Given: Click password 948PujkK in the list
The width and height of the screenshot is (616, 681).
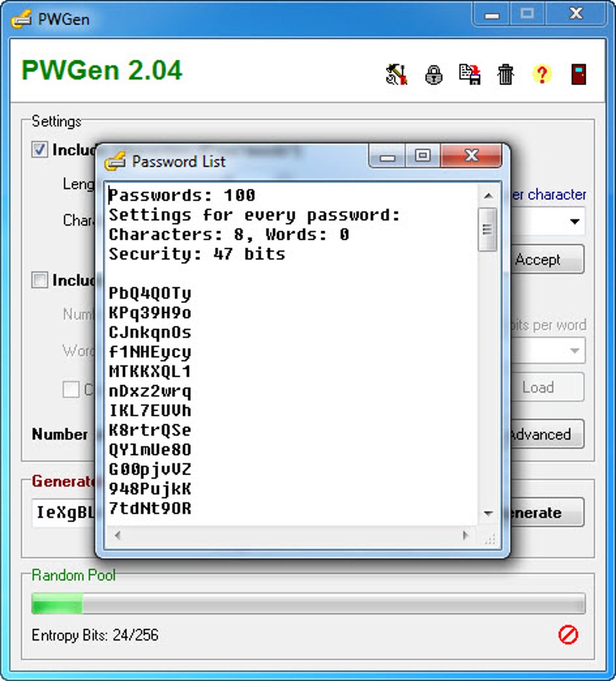Looking at the screenshot, I should point(150,489).
